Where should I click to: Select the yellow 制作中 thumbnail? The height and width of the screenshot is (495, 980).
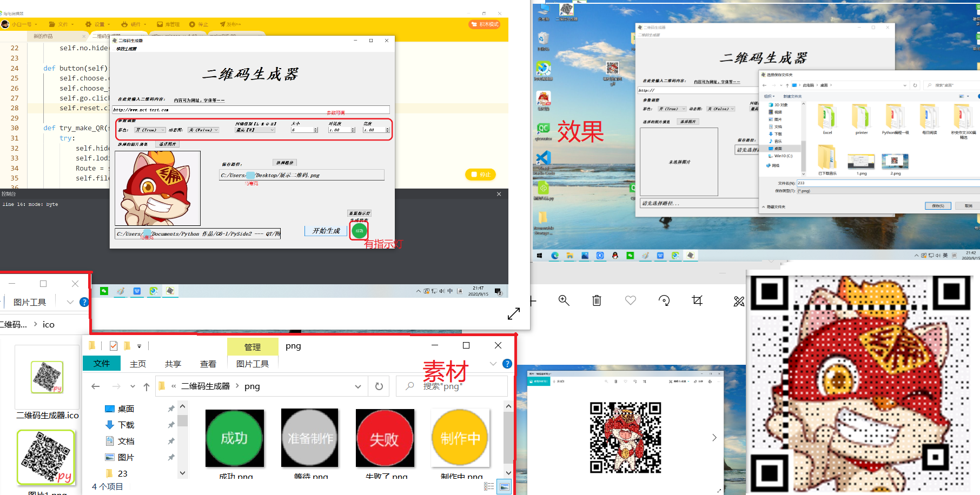460,438
